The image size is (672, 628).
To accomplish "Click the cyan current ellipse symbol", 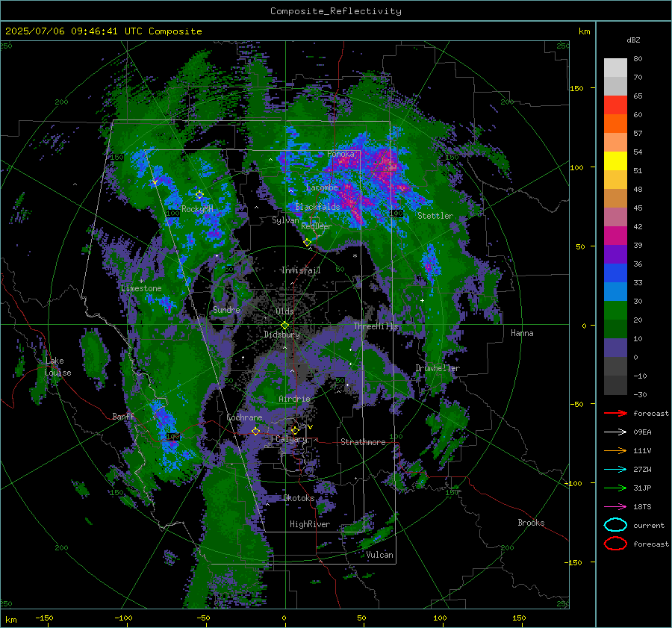I will tap(615, 525).
